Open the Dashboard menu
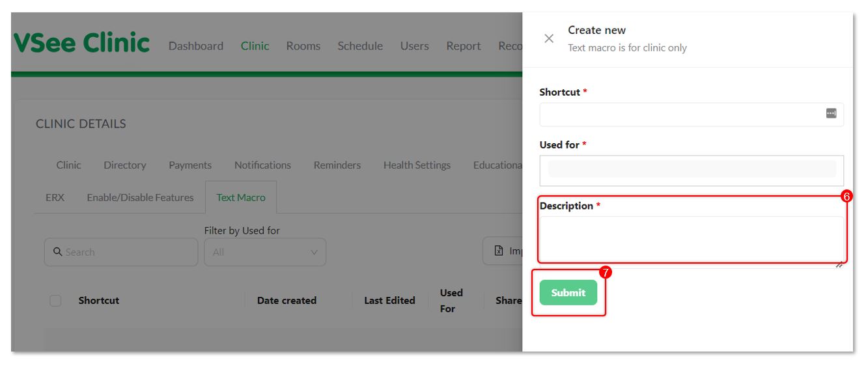 [196, 46]
